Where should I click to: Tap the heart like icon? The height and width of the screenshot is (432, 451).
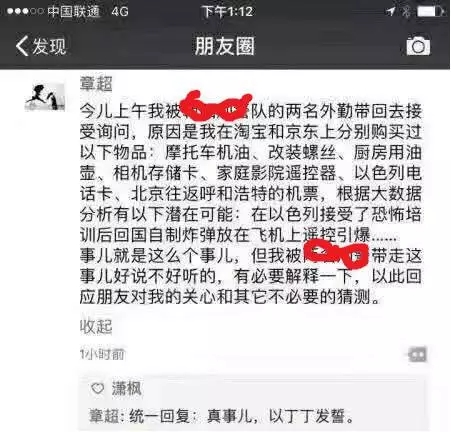pyautogui.click(x=98, y=388)
